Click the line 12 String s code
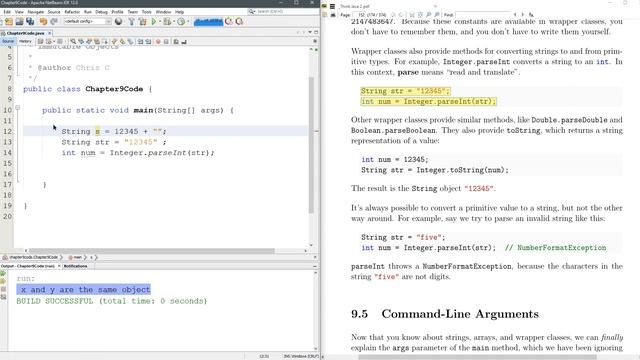Image resolution: width=640 pixels, height=360 pixels. point(114,131)
